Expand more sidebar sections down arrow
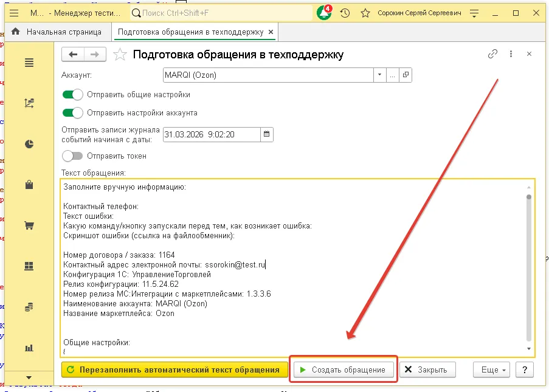Screen dimensions: 549x392 (x=29, y=377)
